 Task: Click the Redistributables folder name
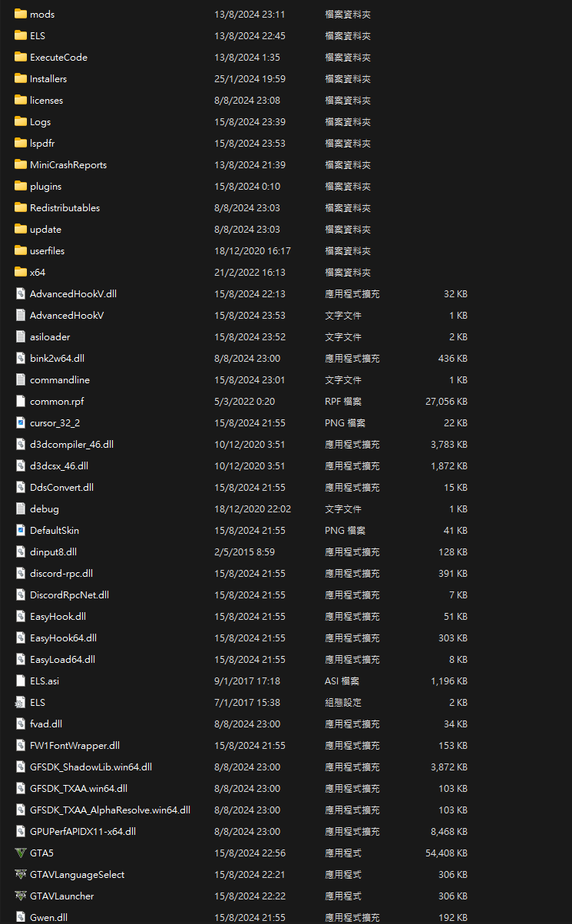[x=64, y=207]
